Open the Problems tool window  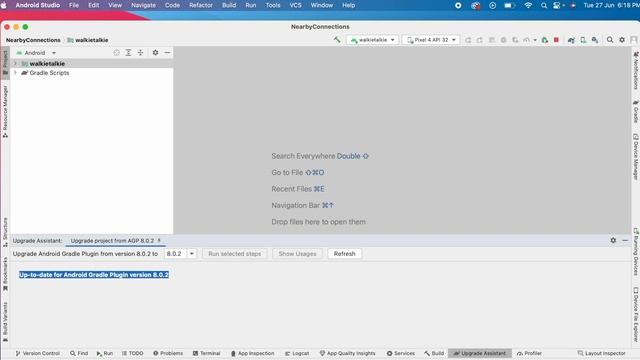[168, 353]
